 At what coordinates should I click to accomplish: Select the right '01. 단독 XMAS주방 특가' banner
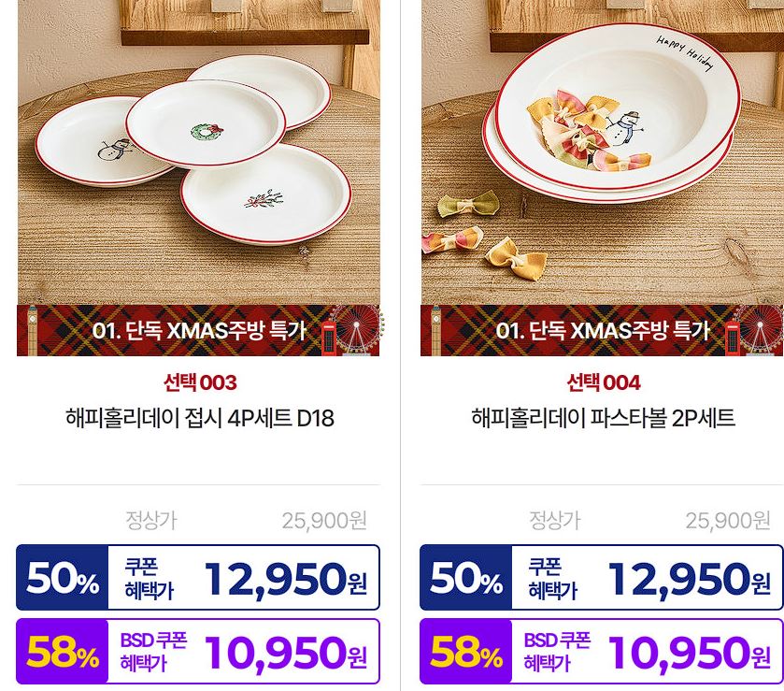(602, 330)
